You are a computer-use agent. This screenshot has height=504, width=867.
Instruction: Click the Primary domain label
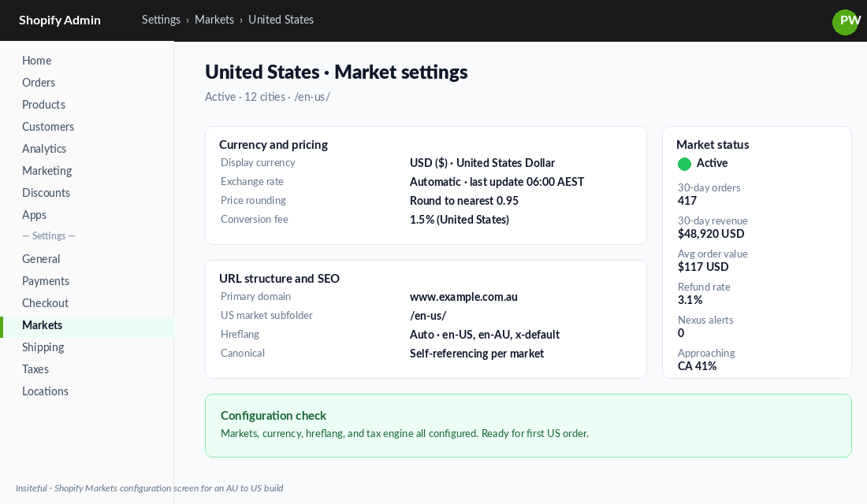(255, 296)
